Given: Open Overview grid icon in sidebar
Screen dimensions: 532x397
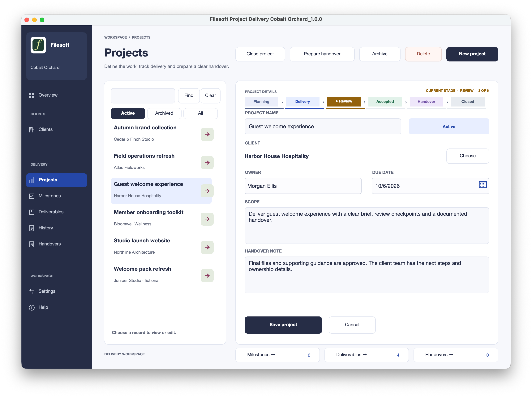Looking at the screenshot, I should tap(32, 95).
